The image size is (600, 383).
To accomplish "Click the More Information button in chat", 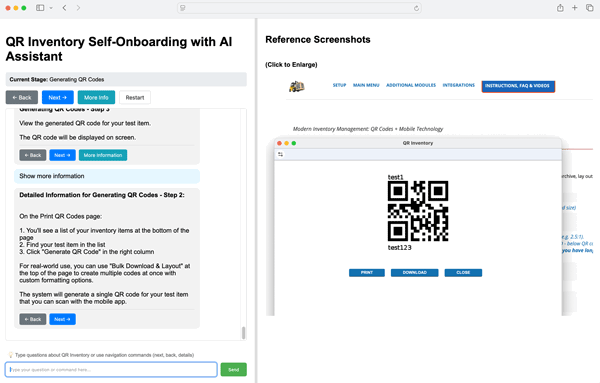I will (103, 155).
